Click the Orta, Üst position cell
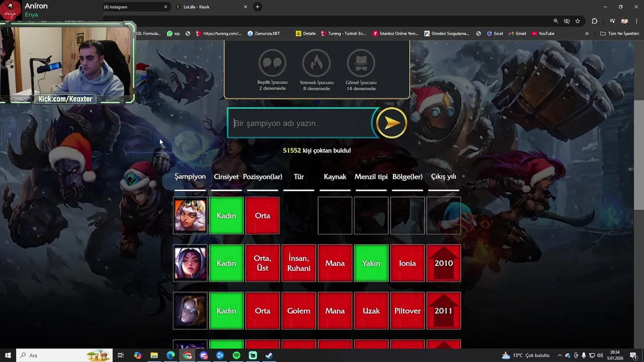The image size is (644, 362). tap(263, 263)
